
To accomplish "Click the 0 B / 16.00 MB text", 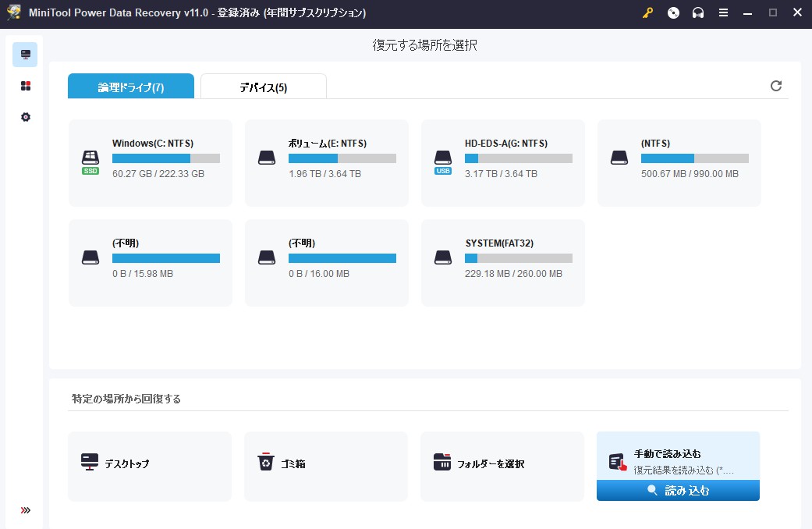I will click(319, 274).
